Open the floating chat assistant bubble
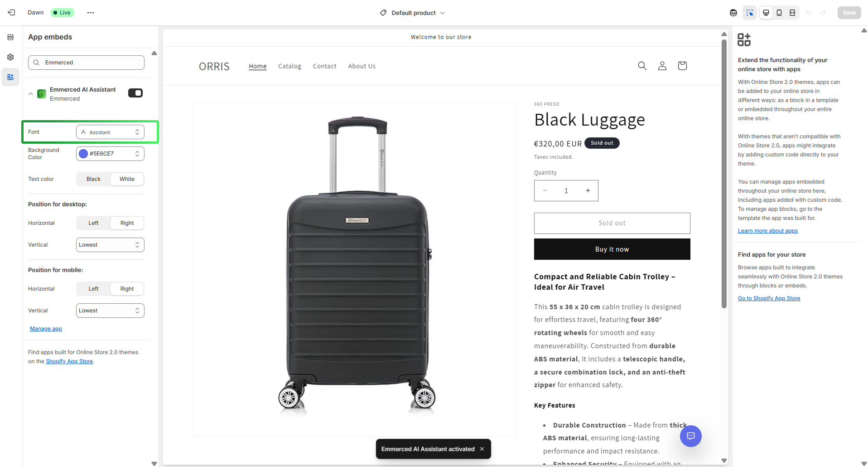The image size is (868, 467). coord(690,436)
